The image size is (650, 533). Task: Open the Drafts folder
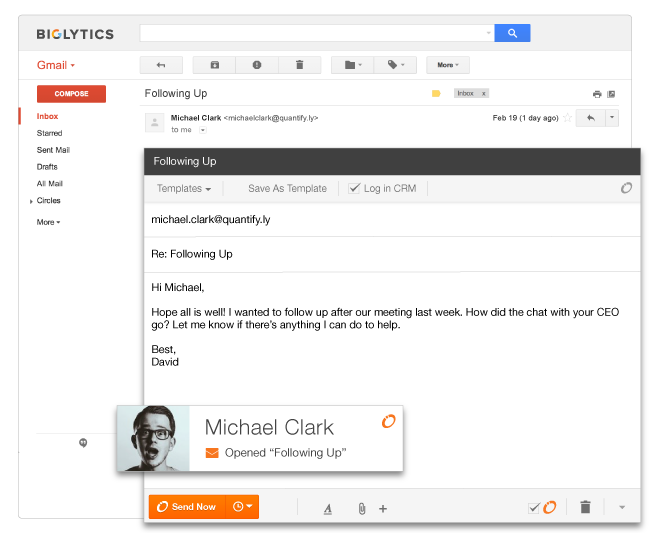click(47, 167)
